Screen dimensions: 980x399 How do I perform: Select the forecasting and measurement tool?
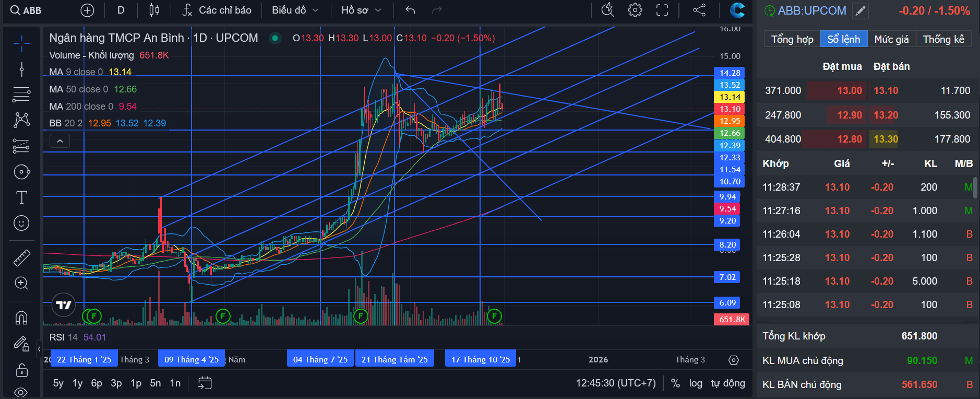click(21, 146)
